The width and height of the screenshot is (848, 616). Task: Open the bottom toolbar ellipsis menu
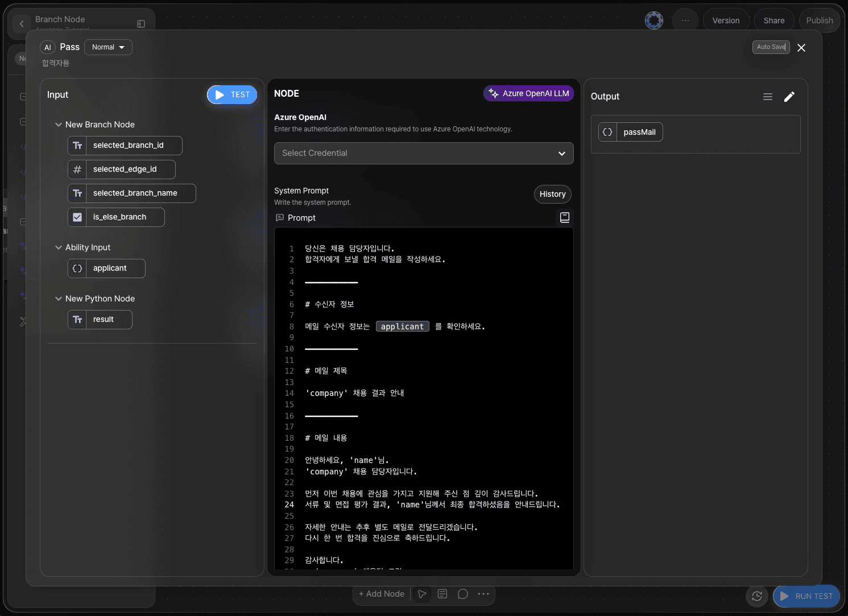coord(483,594)
